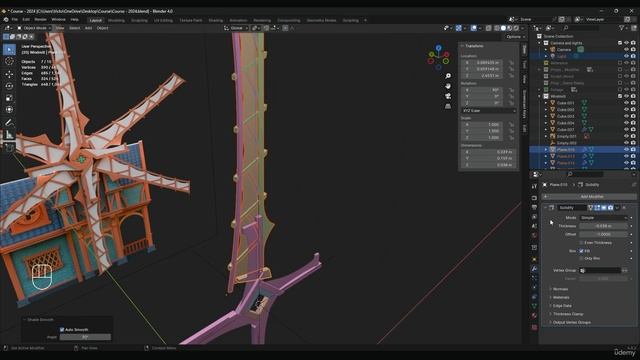Click the viewport zoom magnifier icon
Screen dimensions: 640x360
pyautogui.click(x=448, y=76)
